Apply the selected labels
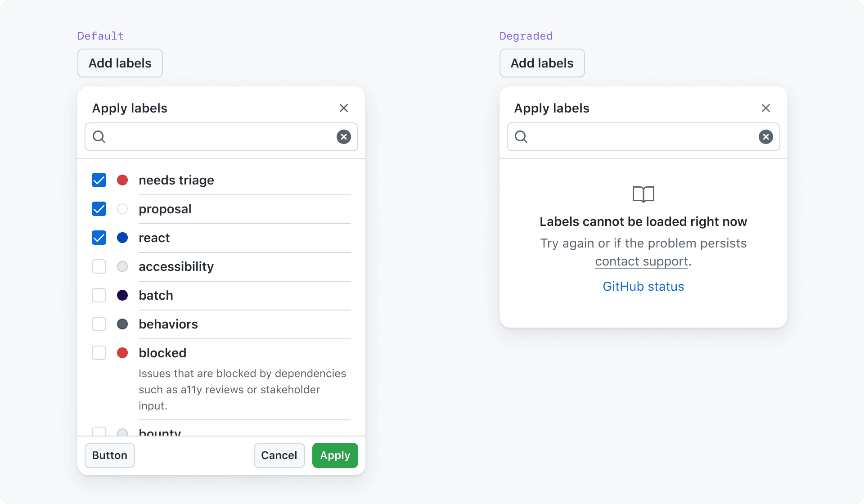The image size is (864, 504). (x=335, y=455)
